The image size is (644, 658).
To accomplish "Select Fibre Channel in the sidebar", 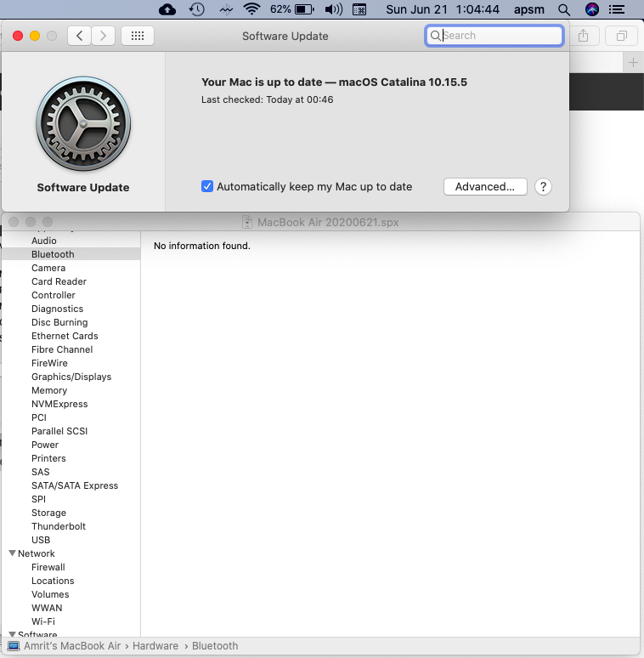I will click(62, 349).
